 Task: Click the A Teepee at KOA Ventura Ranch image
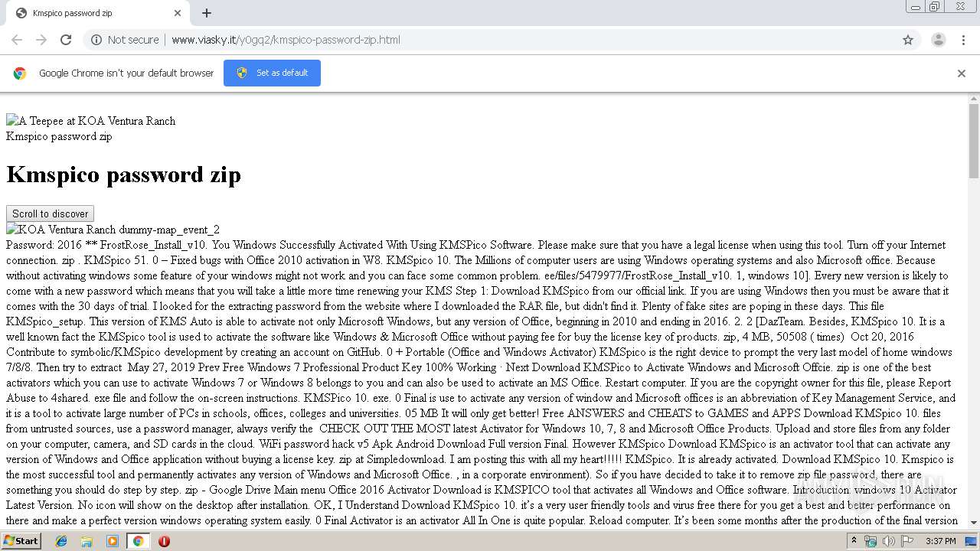pos(90,121)
